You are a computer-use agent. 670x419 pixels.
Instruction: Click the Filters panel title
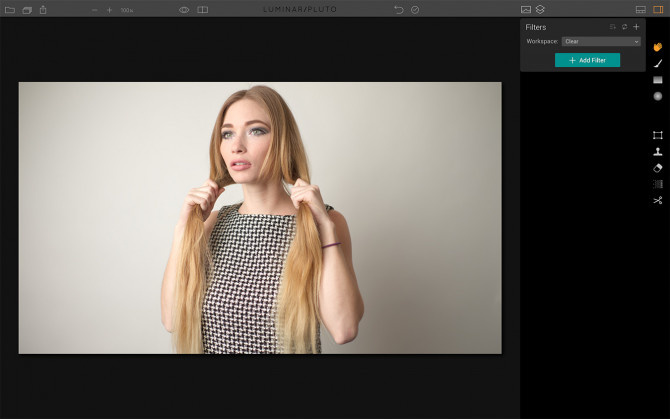coord(535,27)
